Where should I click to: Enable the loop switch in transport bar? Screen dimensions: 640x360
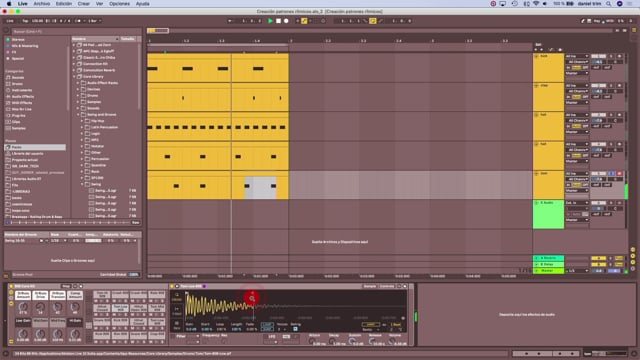[x=373, y=21]
